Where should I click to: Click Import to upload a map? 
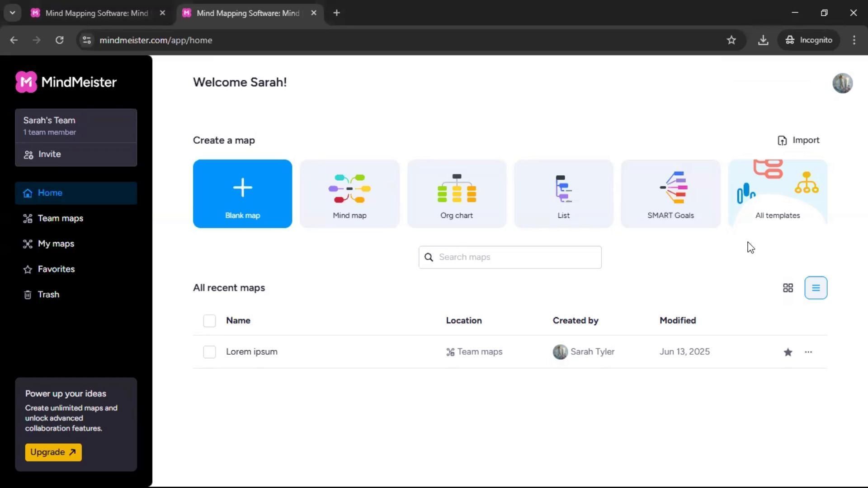tap(798, 140)
